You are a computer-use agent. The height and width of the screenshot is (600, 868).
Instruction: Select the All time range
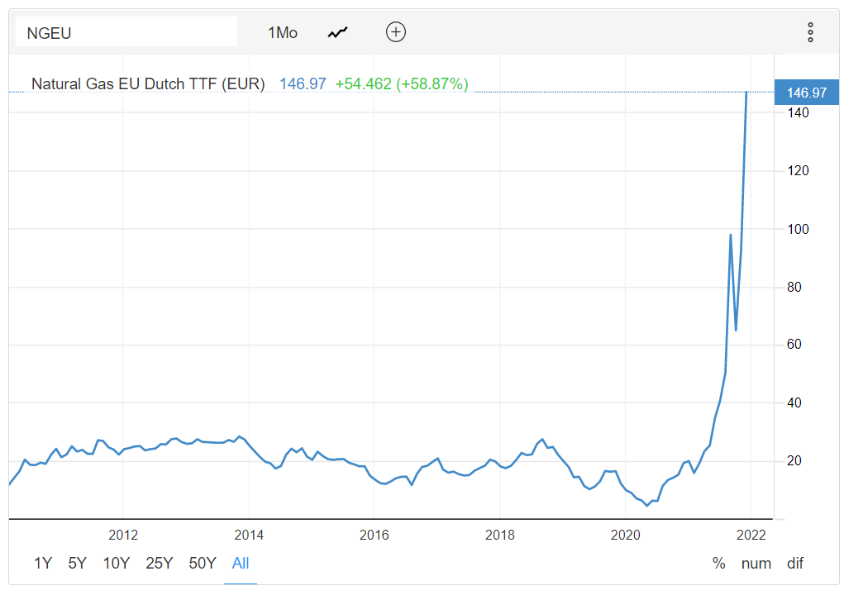[x=241, y=564]
